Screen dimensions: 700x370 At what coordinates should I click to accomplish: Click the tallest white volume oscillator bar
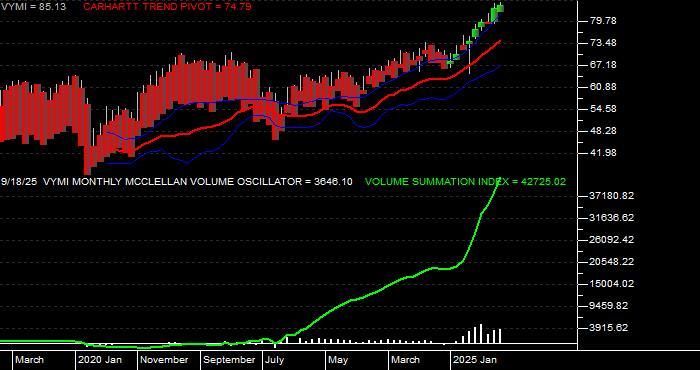(481, 333)
